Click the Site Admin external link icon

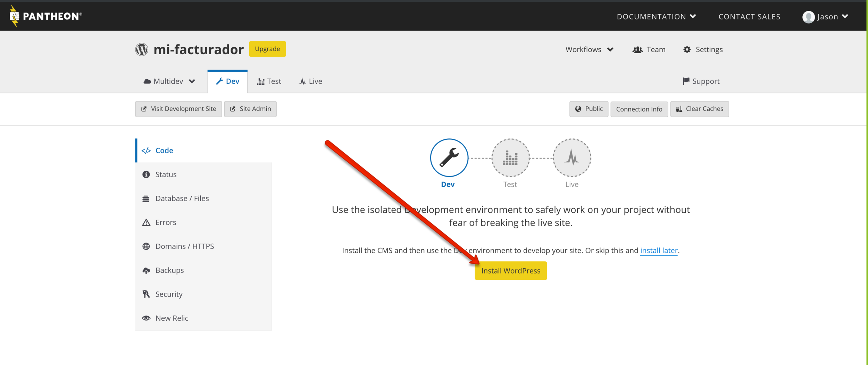[233, 109]
